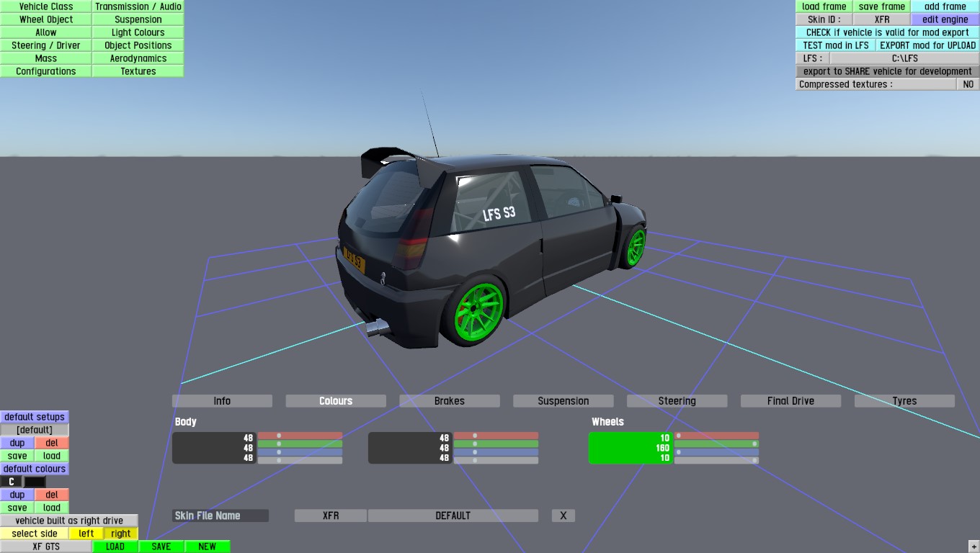
Task: Switch to the Steering tab
Action: (x=677, y=401)
